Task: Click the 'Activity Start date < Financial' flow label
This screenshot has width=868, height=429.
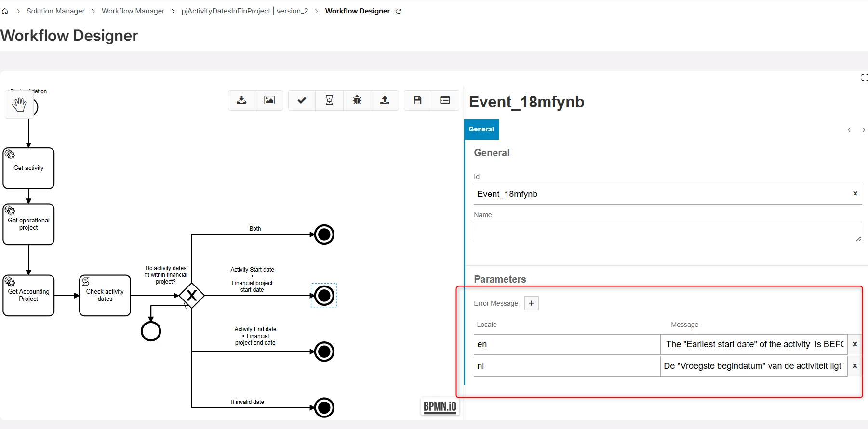Action: [252, 280]
